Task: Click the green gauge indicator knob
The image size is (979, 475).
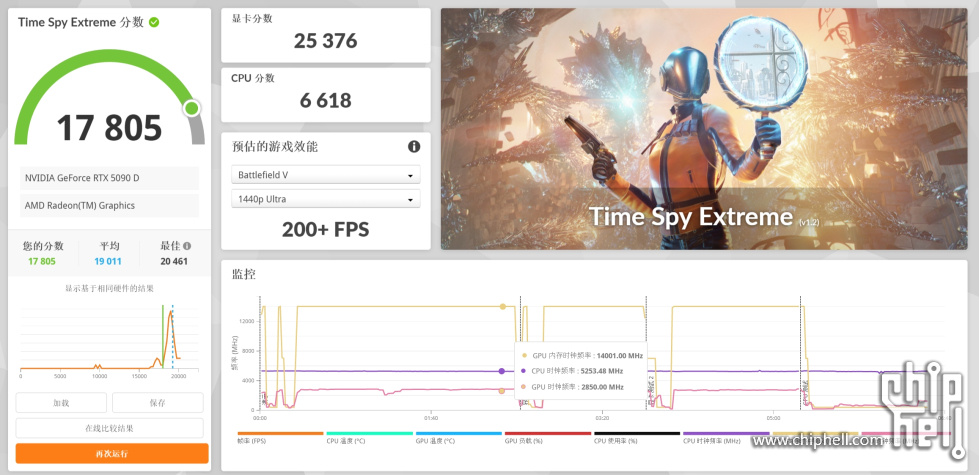Action: pyautogui.click(x=192, y=109)
